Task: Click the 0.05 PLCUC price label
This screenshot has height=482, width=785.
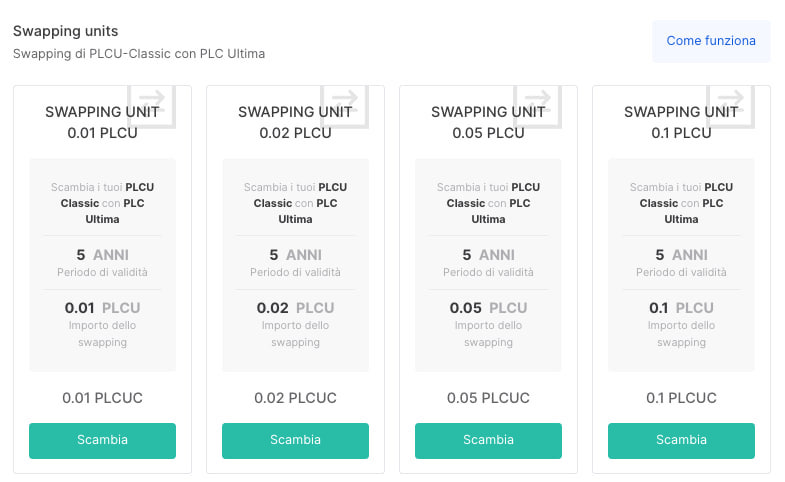Action: click(488, 398)
